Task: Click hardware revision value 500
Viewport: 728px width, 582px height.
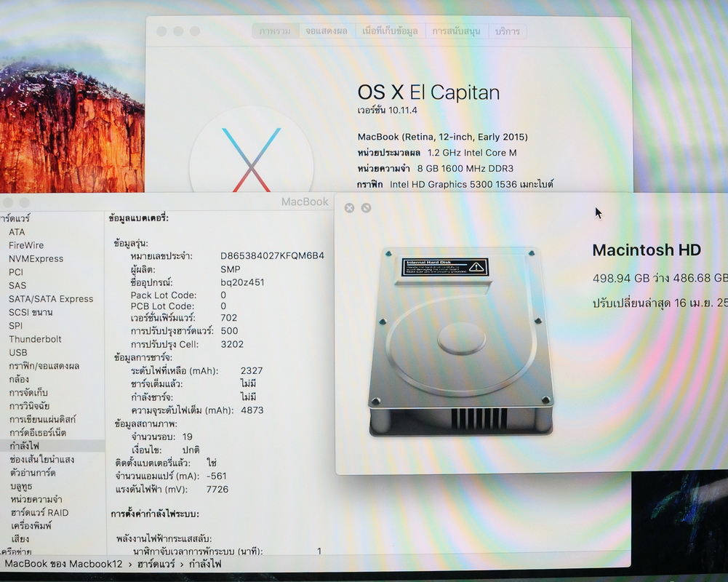Action: 229,331
